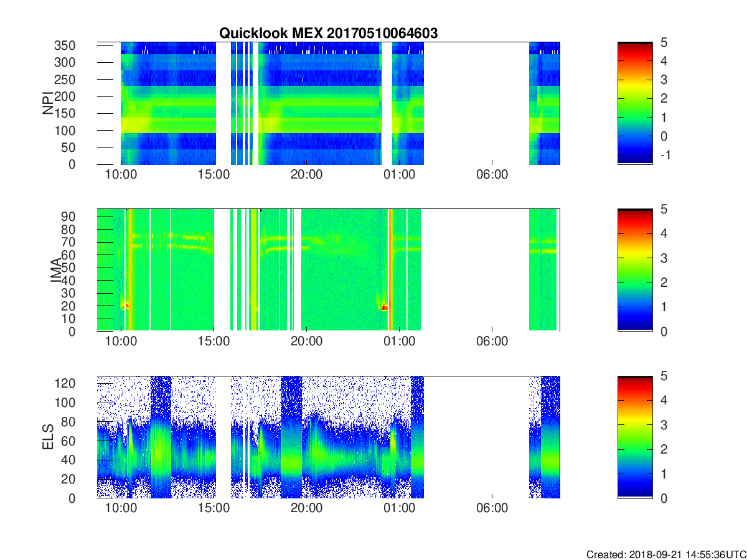The image size is (747, 560).
Task: Click 06:00 label under the ELS panel
Action: click(492, 508)
